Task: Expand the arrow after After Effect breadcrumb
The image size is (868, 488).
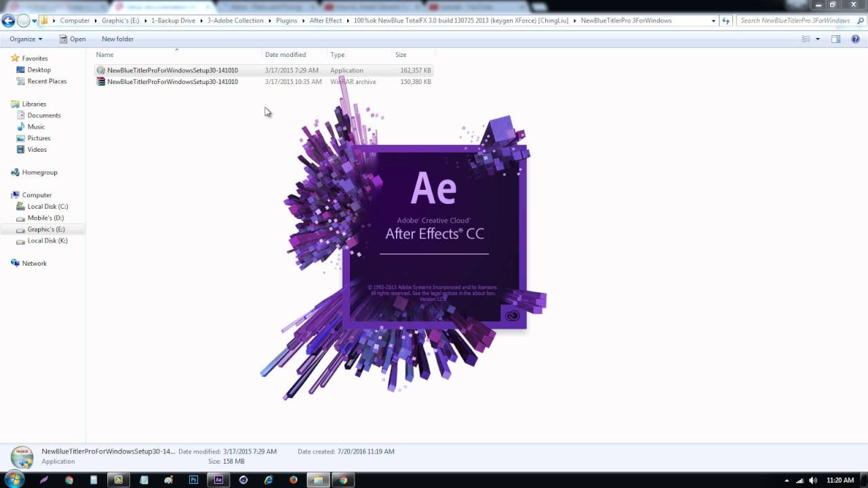Action: coord(348,20)
